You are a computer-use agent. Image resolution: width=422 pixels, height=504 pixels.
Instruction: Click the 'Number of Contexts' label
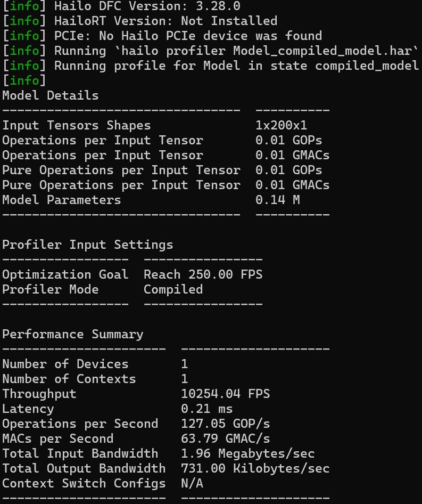(69, 379)
